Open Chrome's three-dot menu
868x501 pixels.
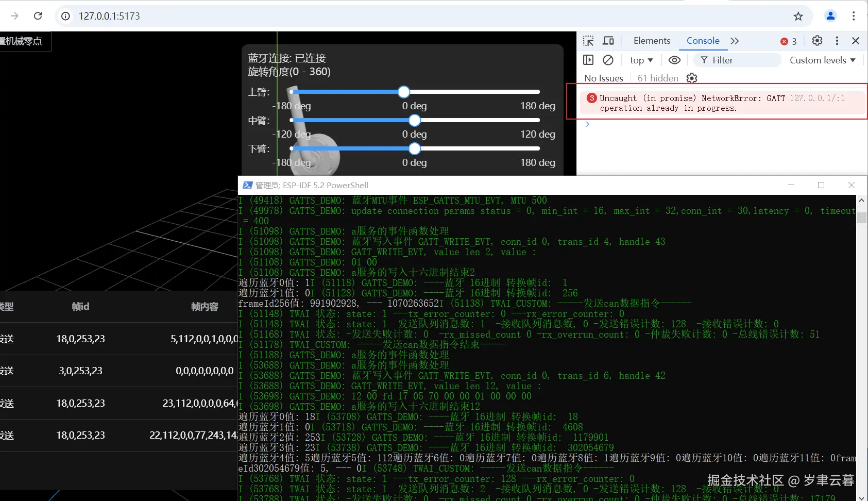pos(854,16)
